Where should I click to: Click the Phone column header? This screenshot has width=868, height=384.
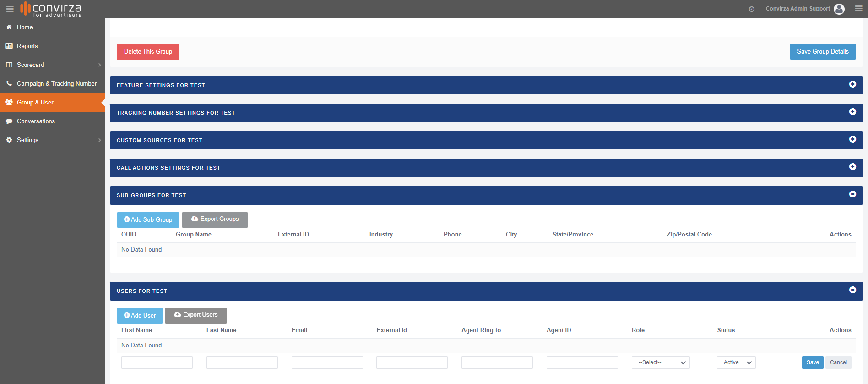click(452, 235)
